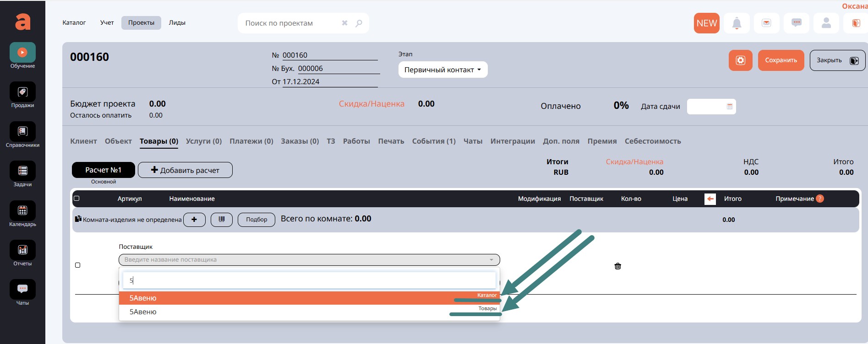Open the Календарь sidebar icon
Image resolution: width=868 pixels, height=344 pixels.
(x=22, y=211)
